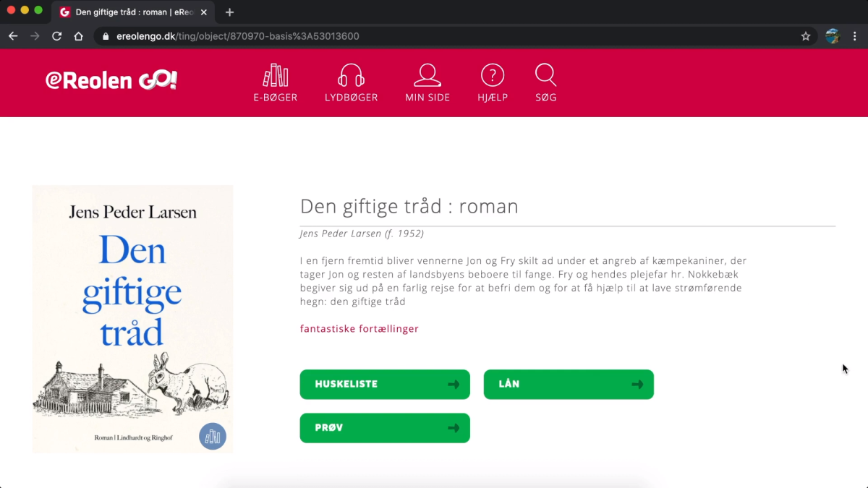The width and height of the screenshot is (868, 488).
Task: Maximize the browser window
Action: 38,10
